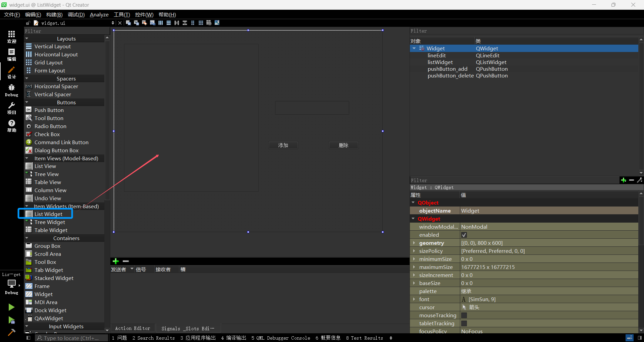Open the Analyze menu
Viewport: 644px width, 342px height.
point(99,14)
